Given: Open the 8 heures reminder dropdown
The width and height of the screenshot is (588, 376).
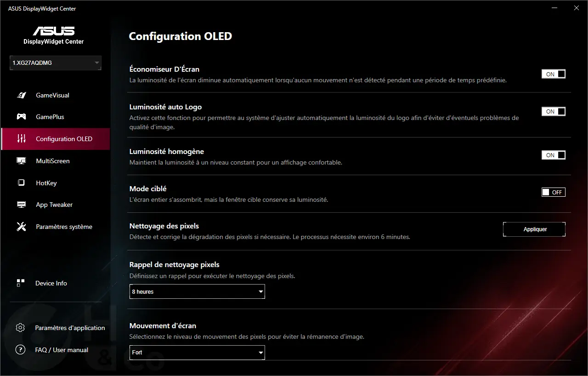Looking at the screenshot, I should coord(197,291).
